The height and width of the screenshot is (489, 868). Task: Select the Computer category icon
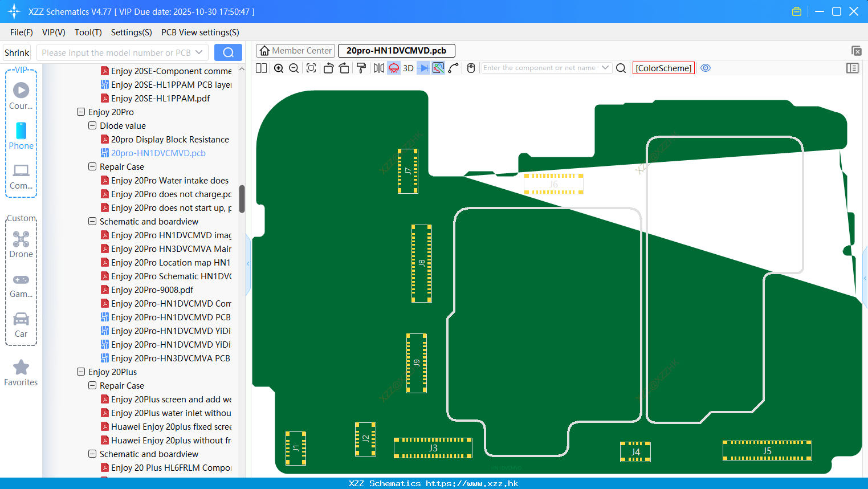click(21, 176)
